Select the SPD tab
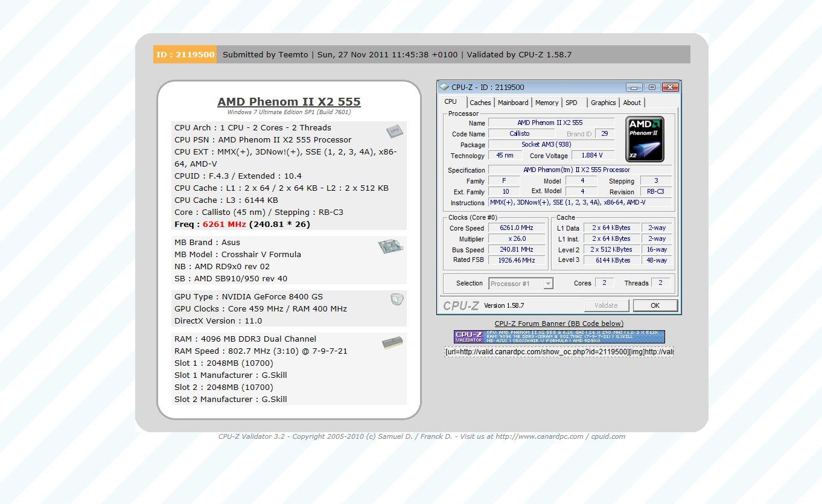Screen dimensions: 822x504 [x=572, y=103]
